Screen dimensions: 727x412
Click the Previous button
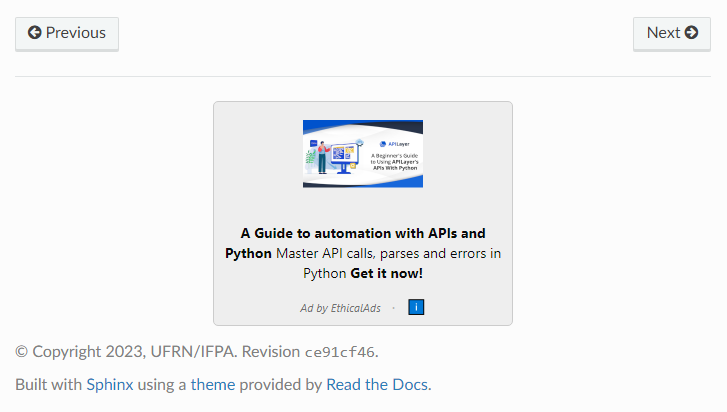(67, 34)
